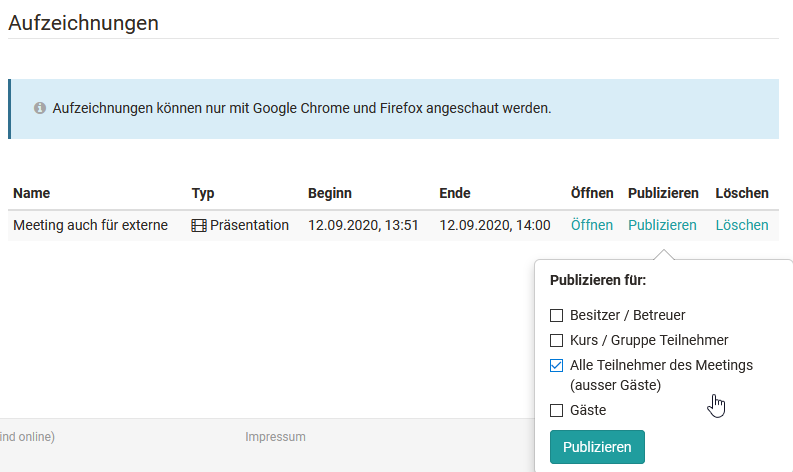
Task: Click the Typ column header
Action: [203, 193]
